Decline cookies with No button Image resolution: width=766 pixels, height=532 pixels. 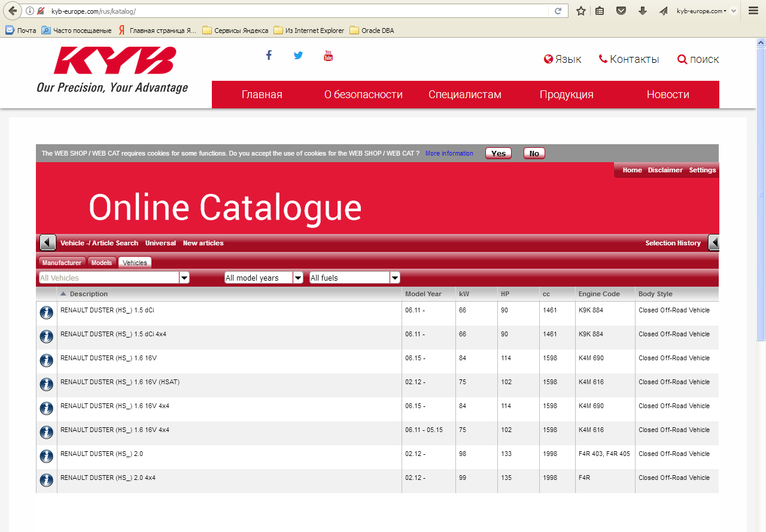coord(534,153)
